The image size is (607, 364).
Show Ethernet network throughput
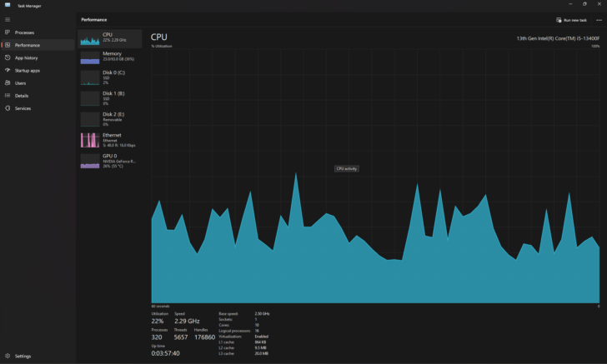(110, 139)
